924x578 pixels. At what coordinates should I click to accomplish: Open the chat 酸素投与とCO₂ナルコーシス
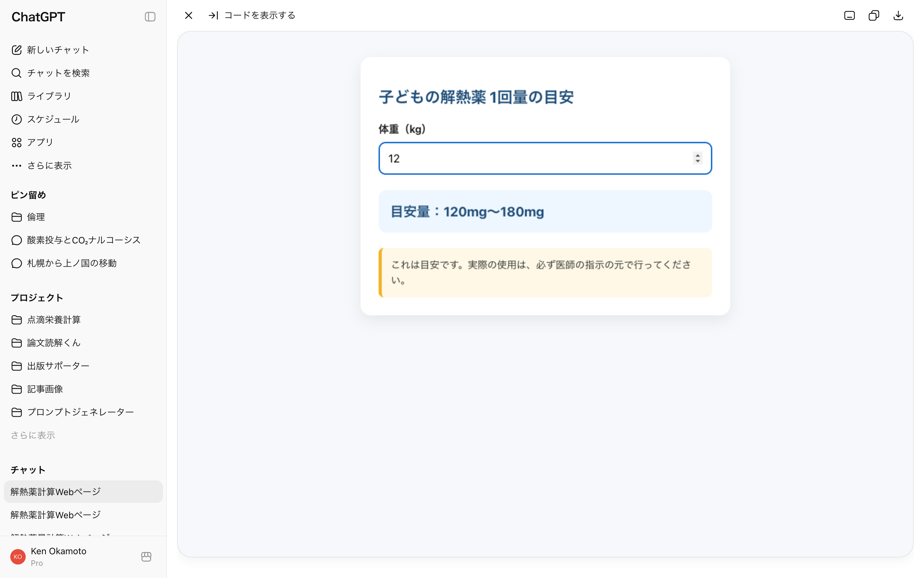[83, 240]
